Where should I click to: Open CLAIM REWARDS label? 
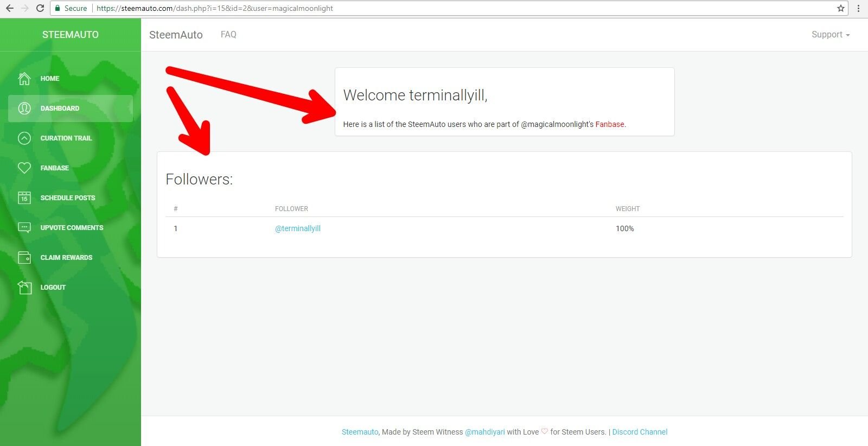66,258
